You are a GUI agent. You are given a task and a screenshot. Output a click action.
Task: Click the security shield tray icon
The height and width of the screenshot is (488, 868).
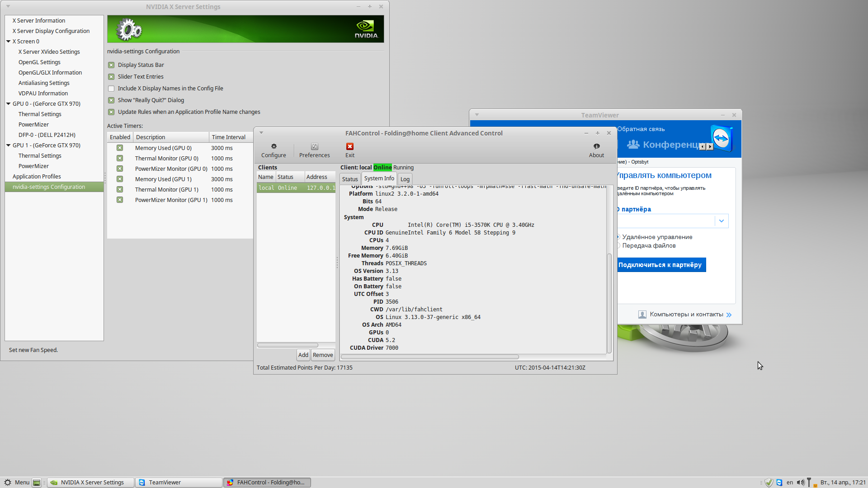tap(769, 482)
